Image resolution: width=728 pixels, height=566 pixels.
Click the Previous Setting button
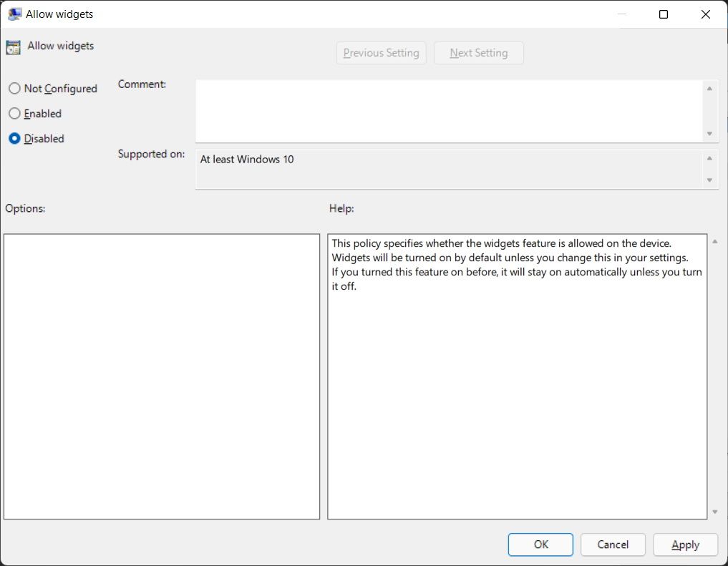[x=381, y=53]
